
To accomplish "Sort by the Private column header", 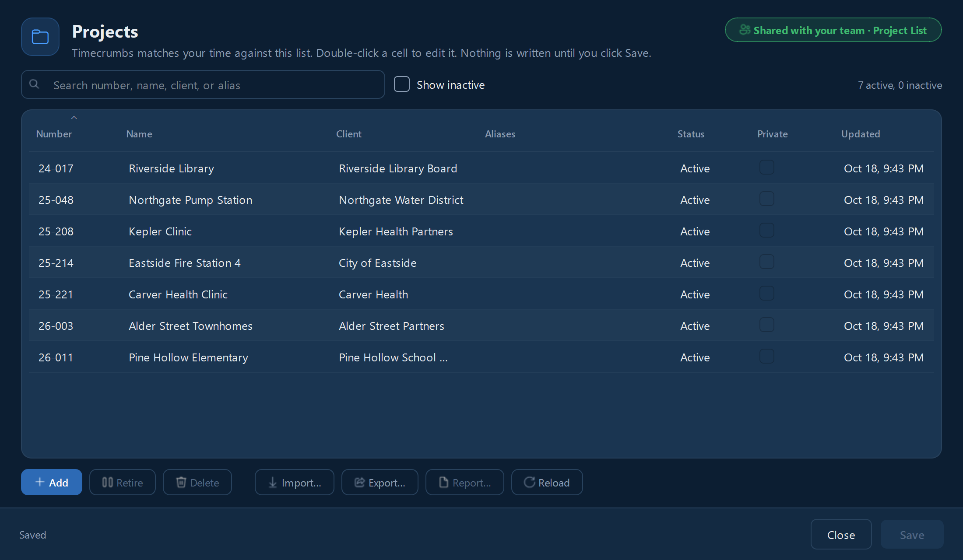I will [x=773, y=134].
